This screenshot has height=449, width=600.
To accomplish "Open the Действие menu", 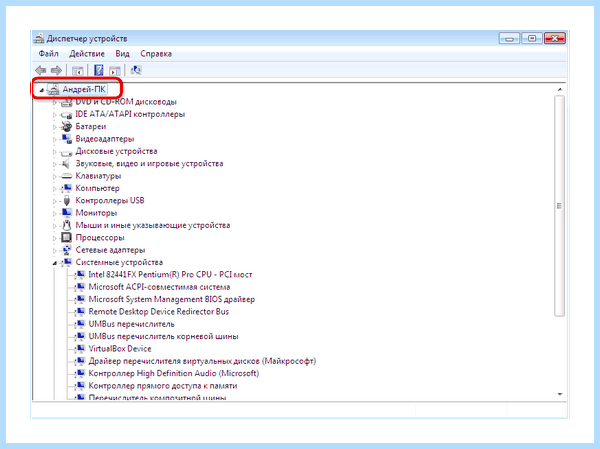I will (x=87, y=54).
